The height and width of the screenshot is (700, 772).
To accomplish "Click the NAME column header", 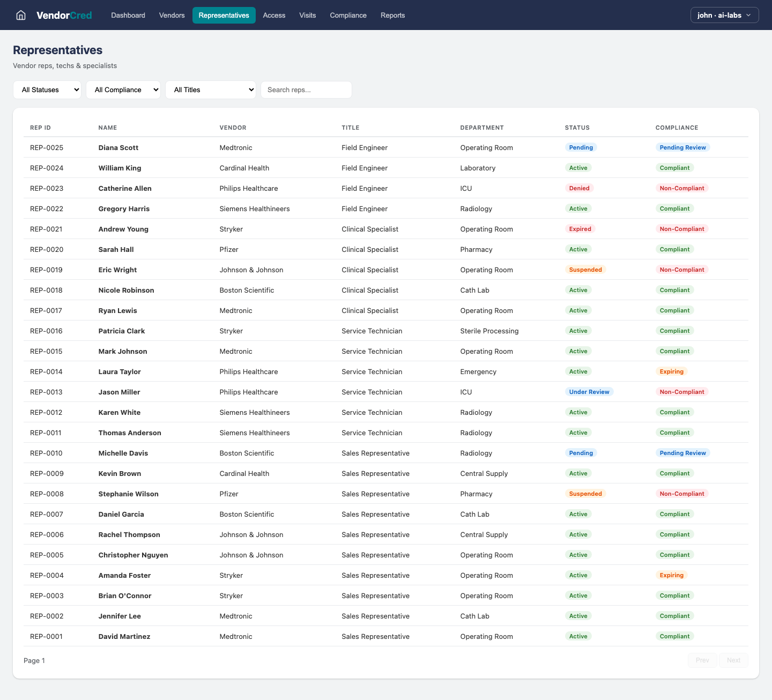I will [107, 128].
